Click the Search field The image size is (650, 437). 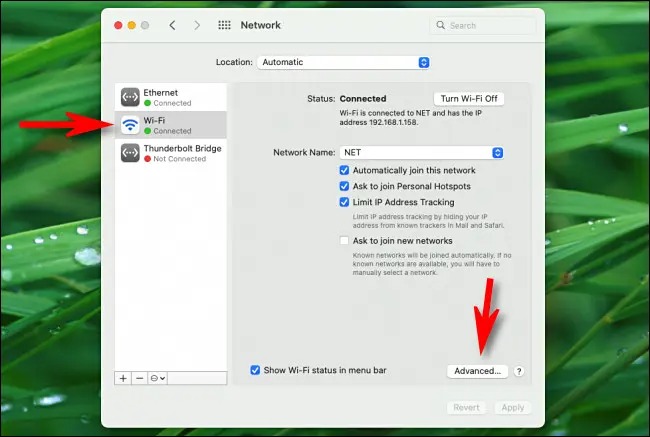(x=483, y=25)
